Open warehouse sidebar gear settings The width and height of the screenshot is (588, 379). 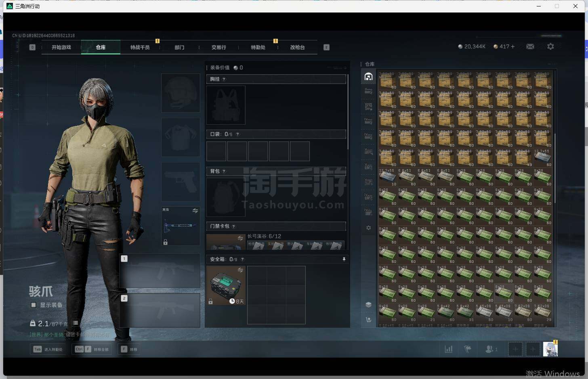click(x=368, y=228)
